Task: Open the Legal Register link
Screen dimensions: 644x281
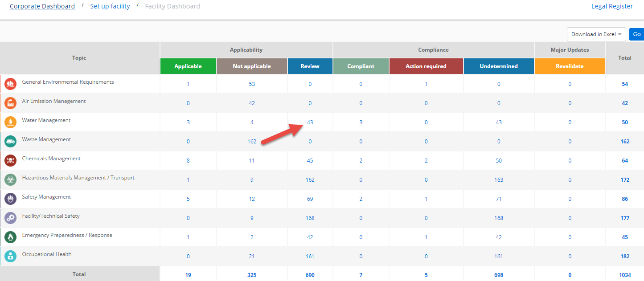Action: (x=612, y=6)
